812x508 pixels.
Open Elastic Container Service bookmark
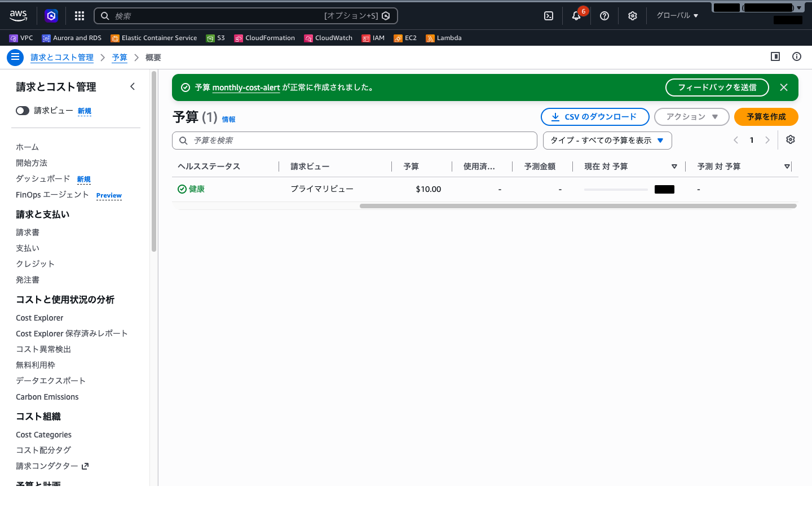tap(154, 38)
